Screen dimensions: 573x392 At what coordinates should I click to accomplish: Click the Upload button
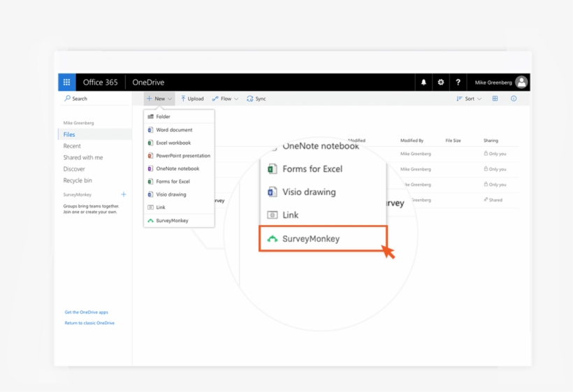click(192, 99)
